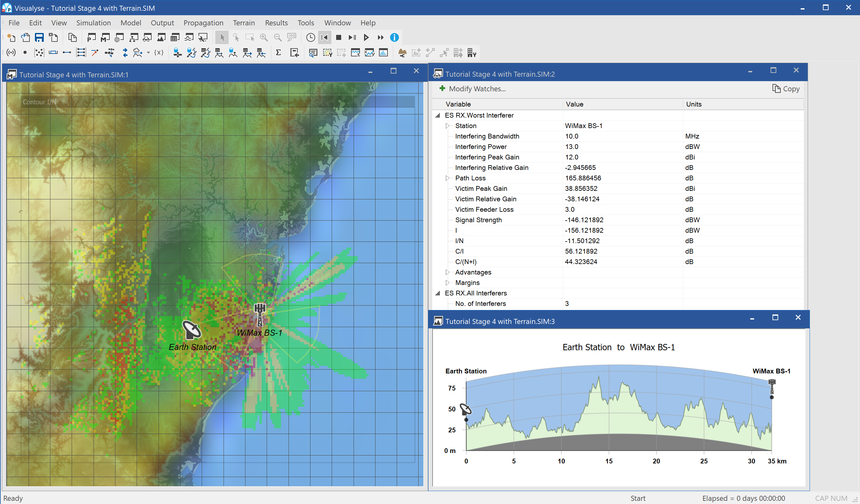The image size is (860, 504).
Task: Click the Rewind to start icon
Action: click(x=325, y=37)
